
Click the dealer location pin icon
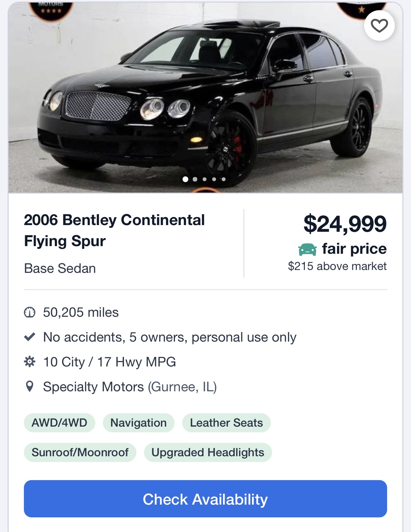pyautogui.click(x=30, y=387)
